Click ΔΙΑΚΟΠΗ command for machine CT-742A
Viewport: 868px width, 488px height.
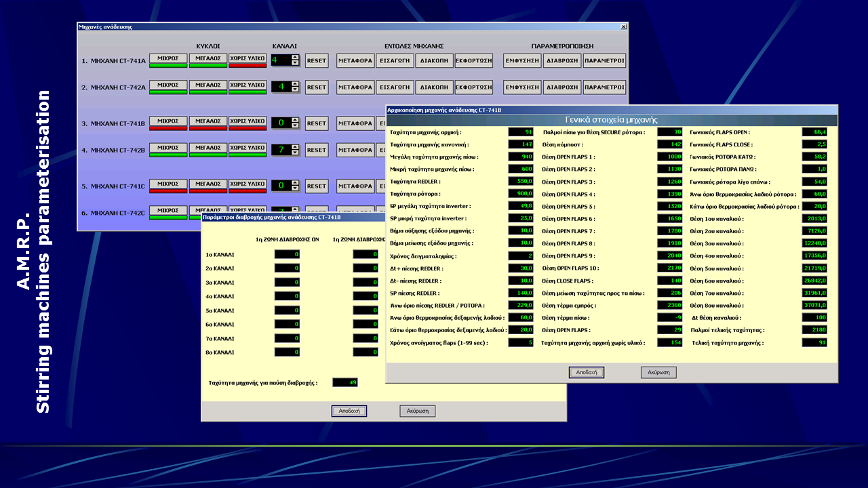(x=434, y=87)
